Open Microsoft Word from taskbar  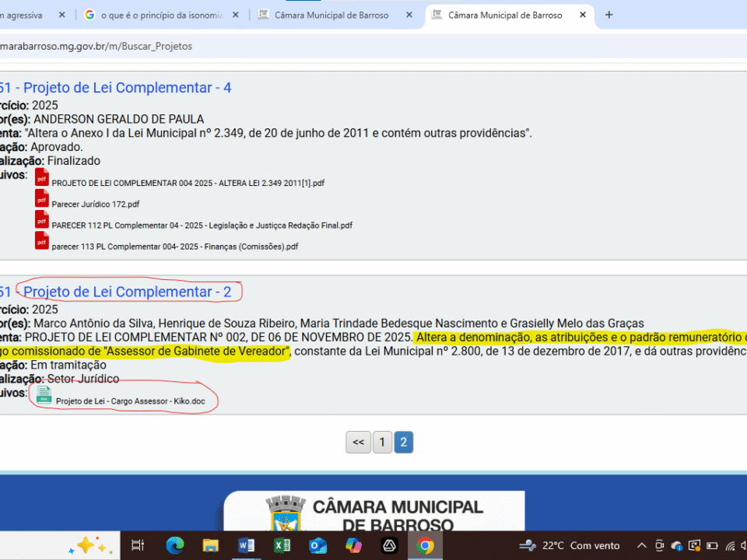(x=247, y=545)
